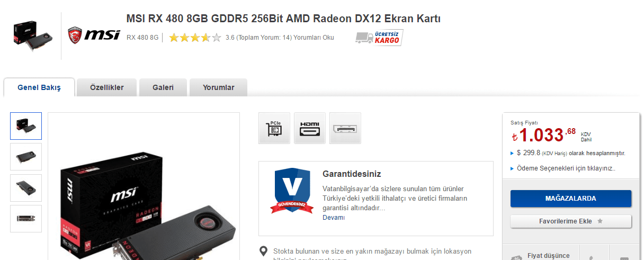The width and height of the screenshot is (644, 260).
Task: Open the Yorumları Oku link
Action: (314, 38)
